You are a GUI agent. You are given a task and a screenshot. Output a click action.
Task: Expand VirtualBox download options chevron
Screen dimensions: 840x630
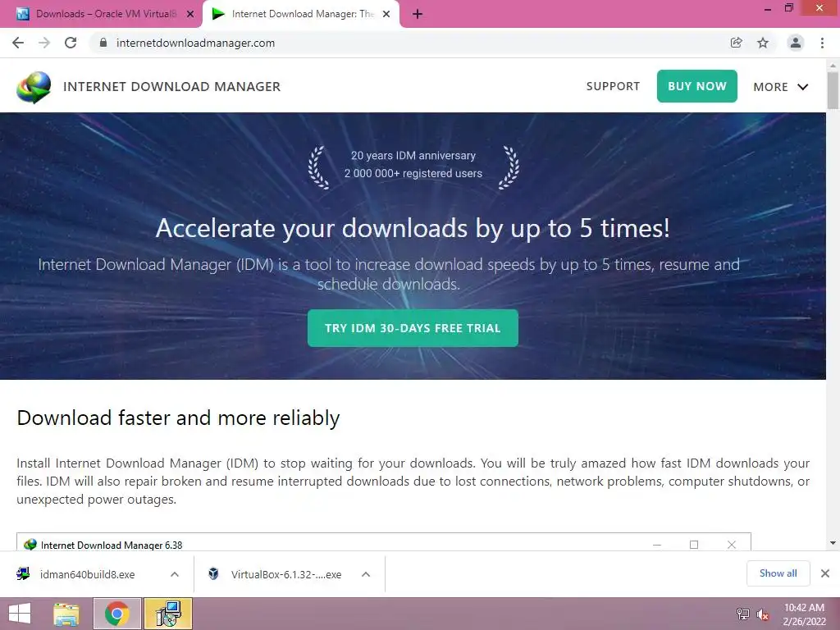click(366, 574)
